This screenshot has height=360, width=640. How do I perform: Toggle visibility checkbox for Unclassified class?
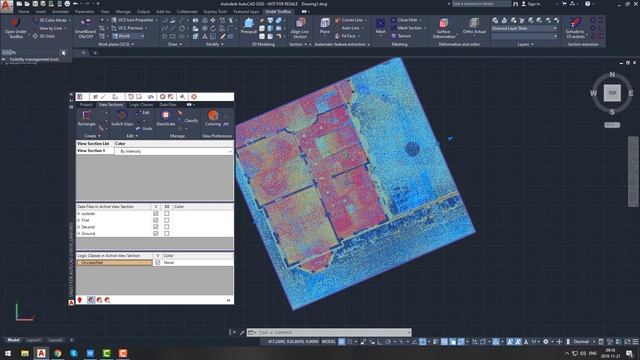point(158,262)
